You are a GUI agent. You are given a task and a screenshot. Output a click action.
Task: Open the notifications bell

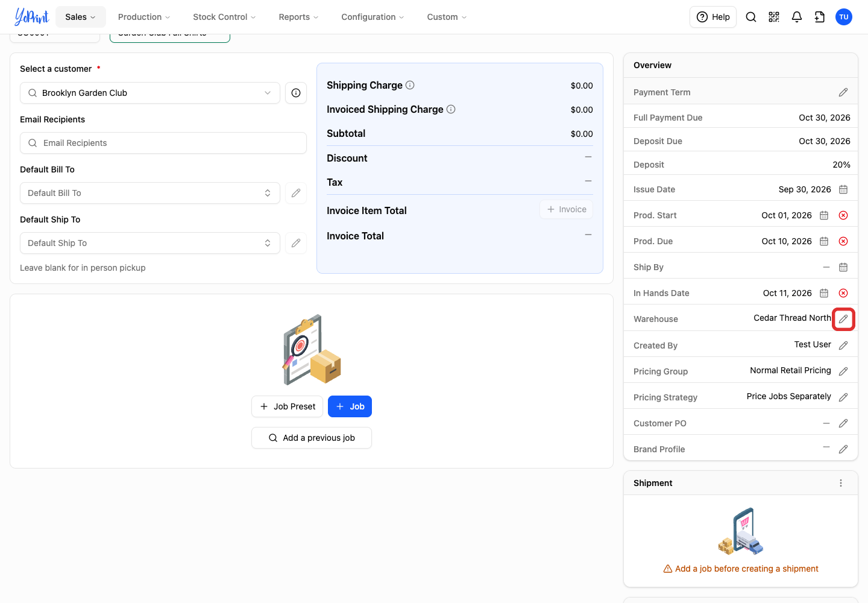pos(797,17)
